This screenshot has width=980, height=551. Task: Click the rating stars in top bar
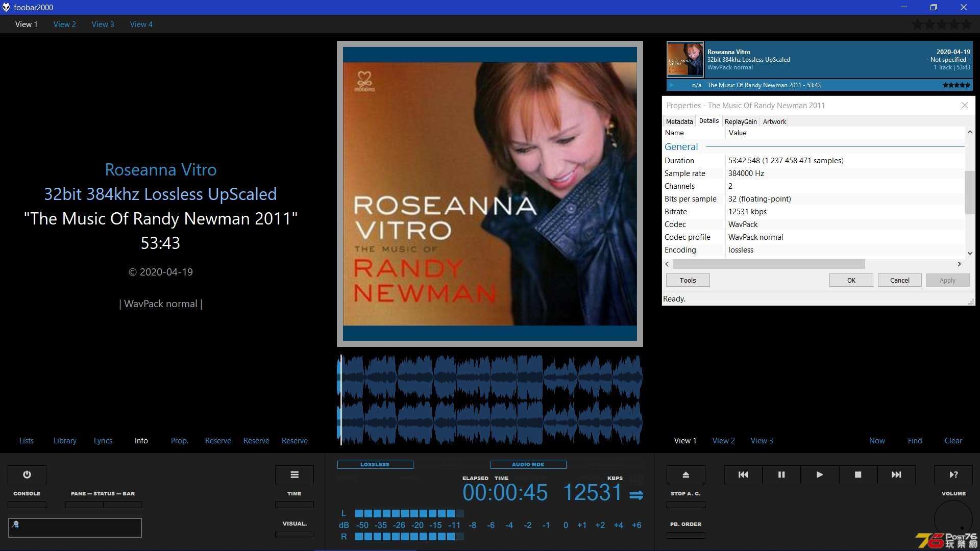pyautogui.click(x=942, y=24)
